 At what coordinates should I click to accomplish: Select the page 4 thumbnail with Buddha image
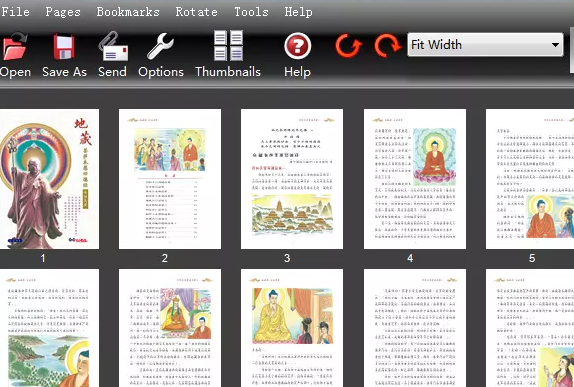415,179
